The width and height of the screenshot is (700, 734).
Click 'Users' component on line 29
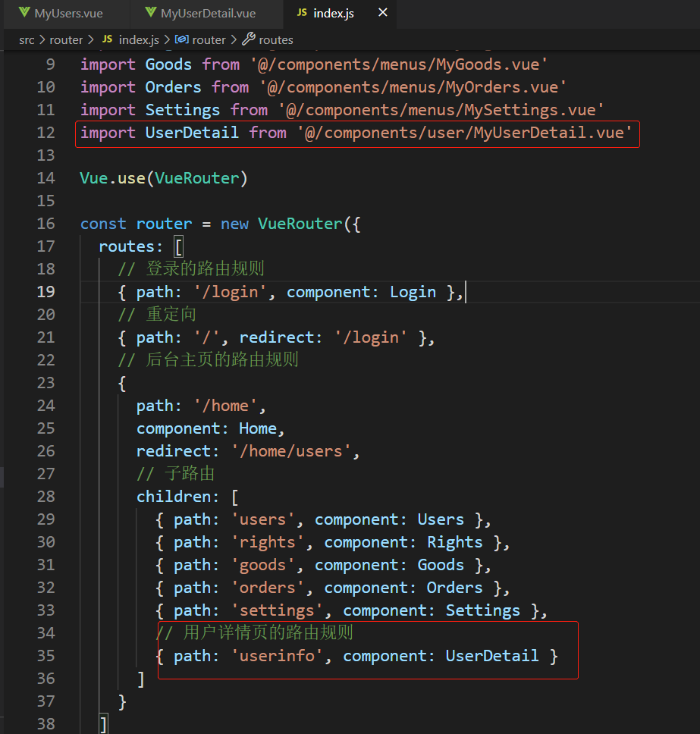coord(441,519)
